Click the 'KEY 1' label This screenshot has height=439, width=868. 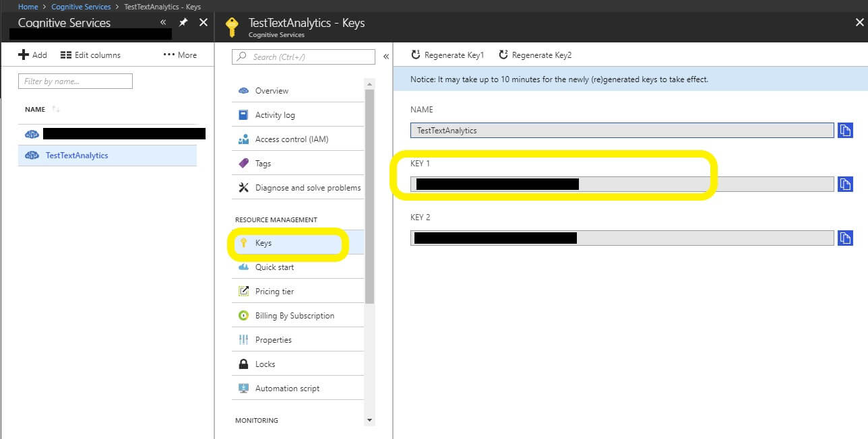[x=421, y=164]
